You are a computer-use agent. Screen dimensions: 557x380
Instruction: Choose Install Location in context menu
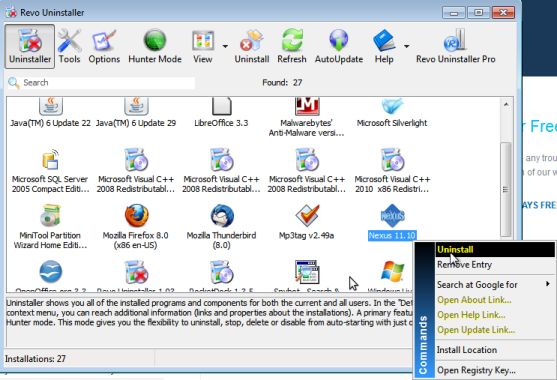point(495,350)
